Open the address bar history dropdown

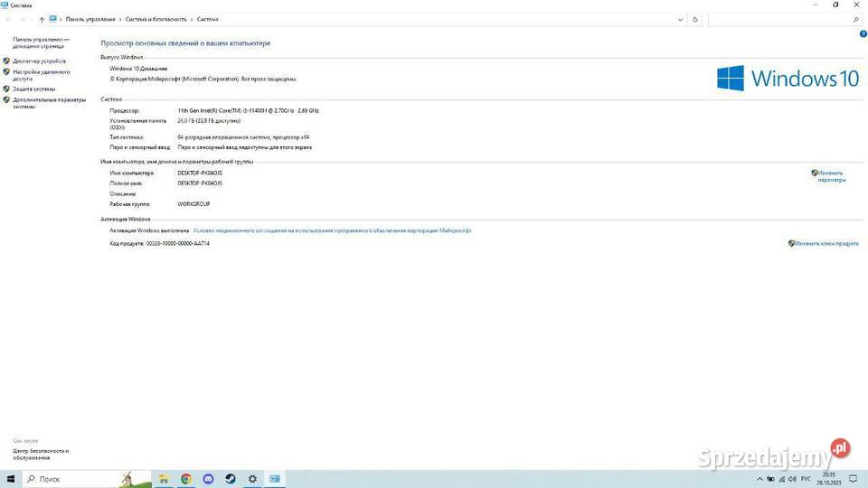pyautogui.click(x=680, y=19)
